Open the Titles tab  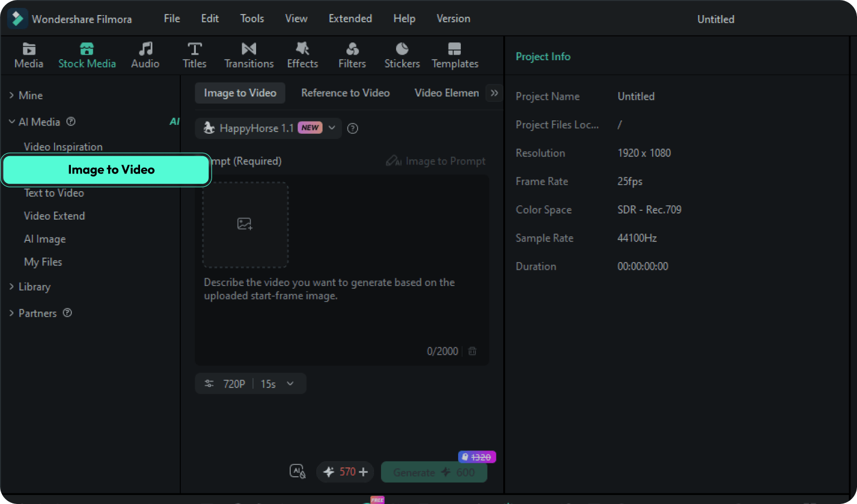tap(195, 56)
